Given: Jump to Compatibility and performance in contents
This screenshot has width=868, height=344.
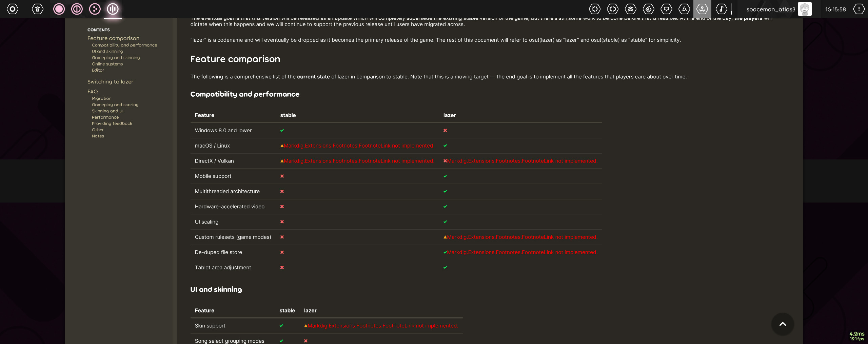Looking at the screenshot, I should click(124, 45).
